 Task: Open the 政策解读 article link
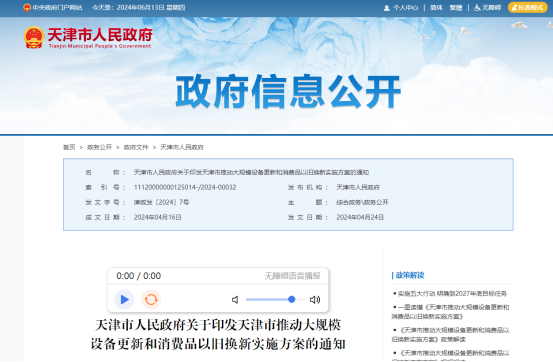450,335
